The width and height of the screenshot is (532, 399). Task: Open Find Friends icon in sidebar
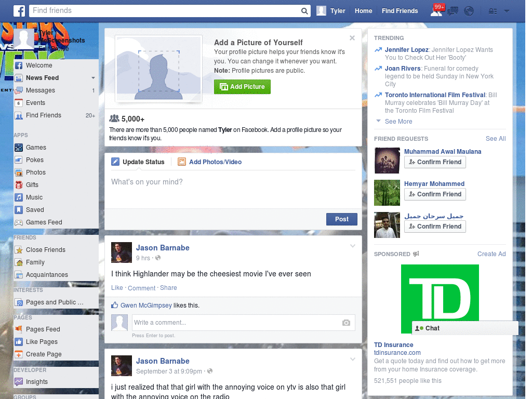point(19,116)
